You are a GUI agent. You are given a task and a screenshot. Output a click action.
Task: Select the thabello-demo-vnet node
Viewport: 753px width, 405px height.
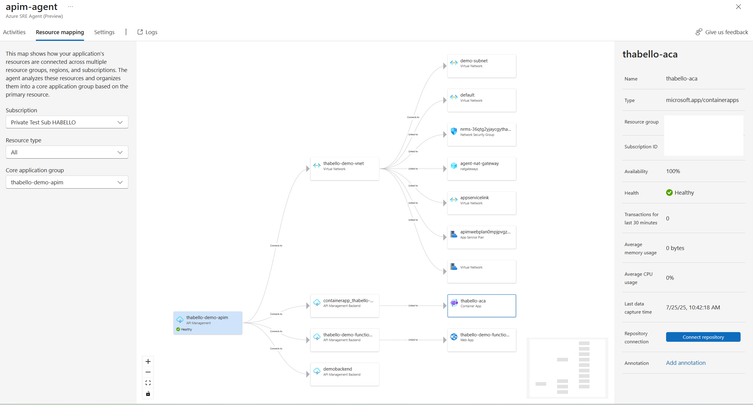[345, 169]
